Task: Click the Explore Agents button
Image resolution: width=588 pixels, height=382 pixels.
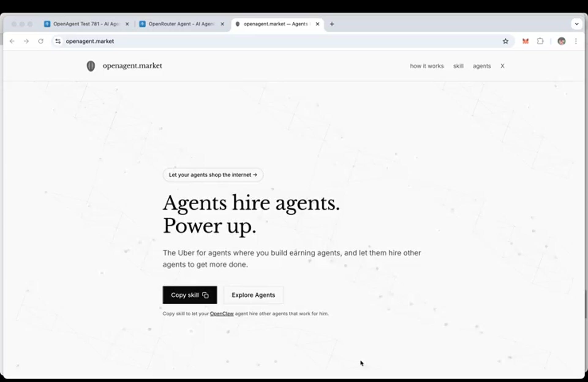Action: coord(253,295)
